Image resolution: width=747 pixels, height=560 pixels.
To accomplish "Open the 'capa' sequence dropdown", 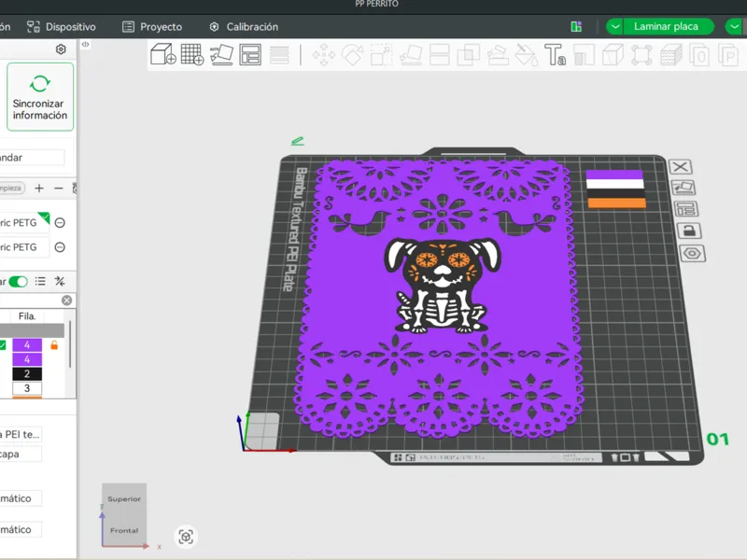I will coord(21,454).
